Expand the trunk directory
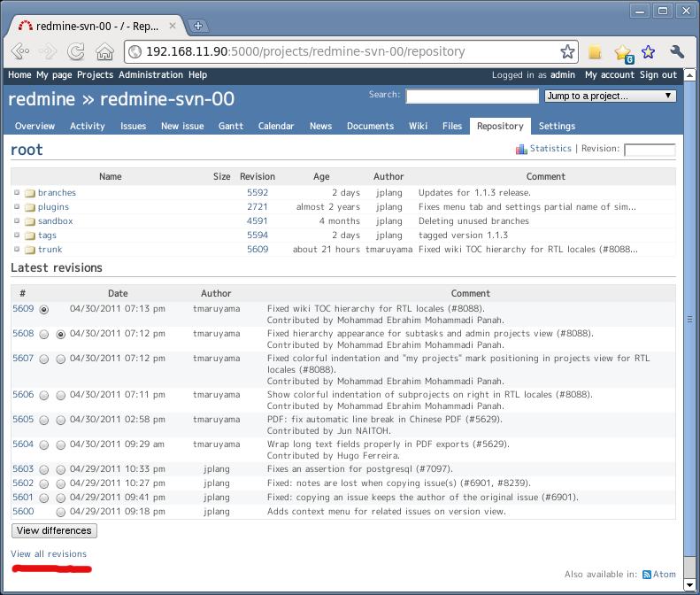Viewport: 700px width, 595px height. 17,250
